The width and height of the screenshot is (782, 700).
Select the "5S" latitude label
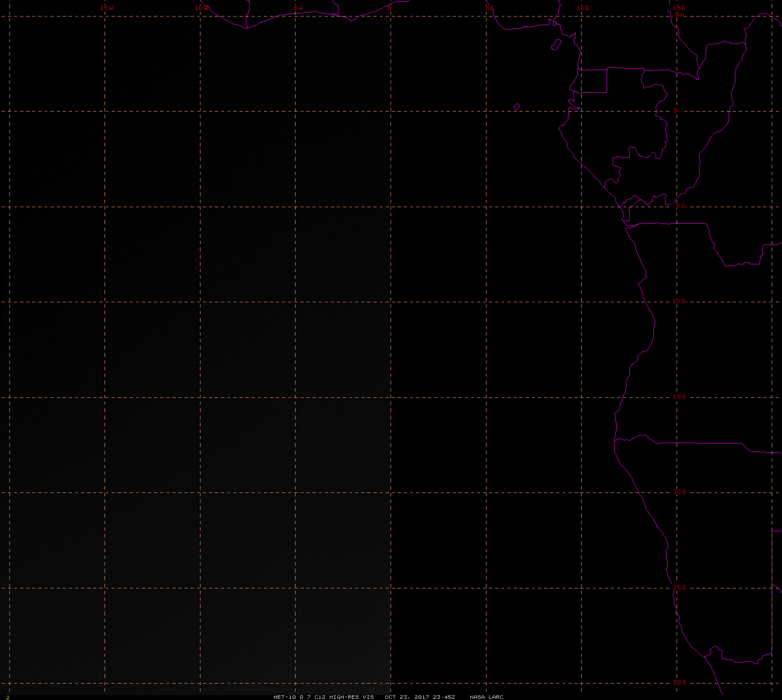(x=681, y=206)
